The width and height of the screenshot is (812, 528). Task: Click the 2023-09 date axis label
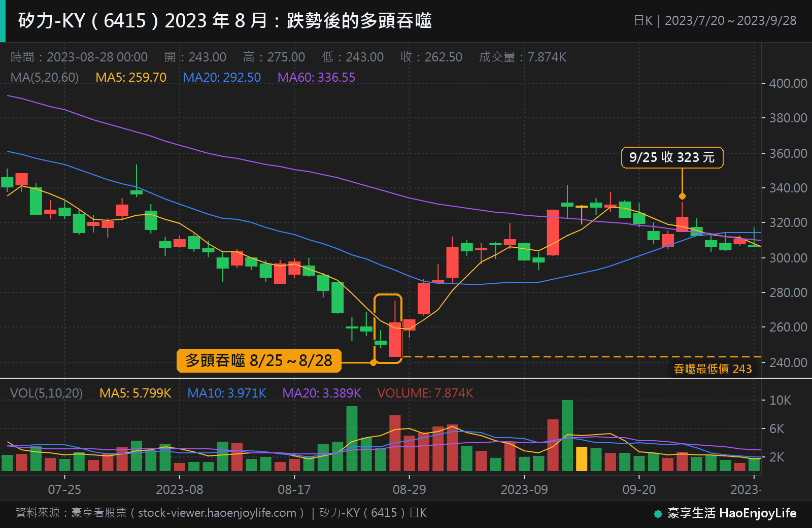[x=524, y=489]
